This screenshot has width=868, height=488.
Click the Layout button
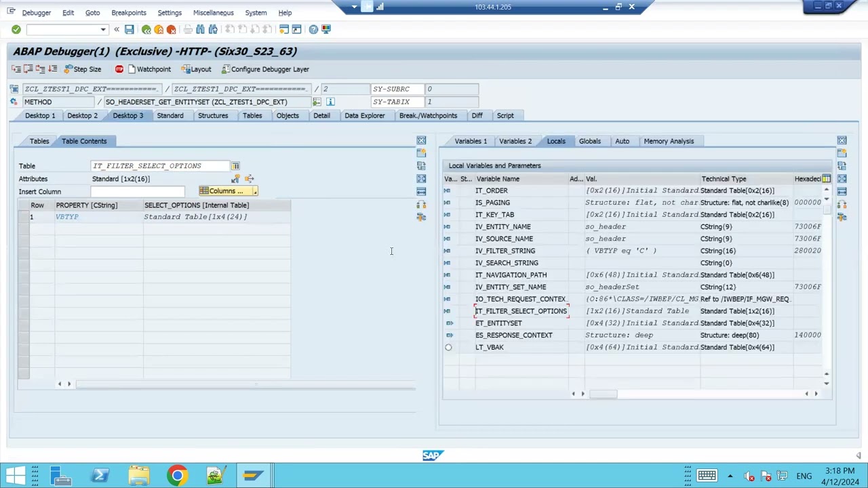pyautogui.click(x=196, y=69)
